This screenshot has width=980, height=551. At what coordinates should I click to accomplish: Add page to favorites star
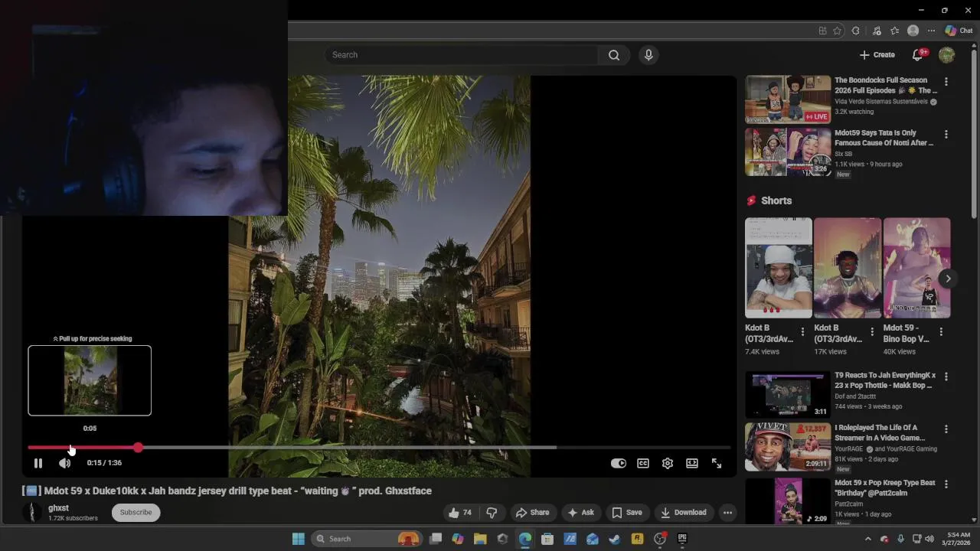837,31
